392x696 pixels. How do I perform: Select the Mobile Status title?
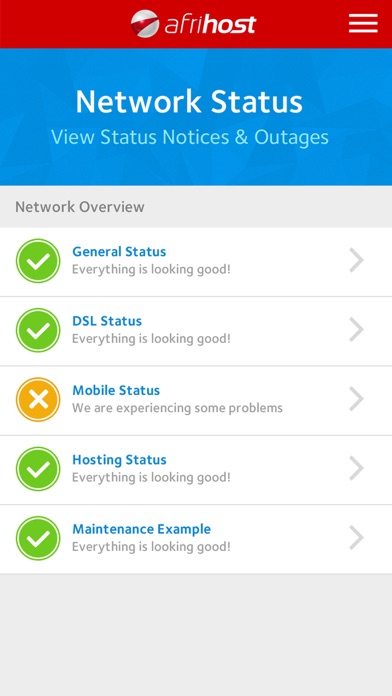[x=116, y=390]
